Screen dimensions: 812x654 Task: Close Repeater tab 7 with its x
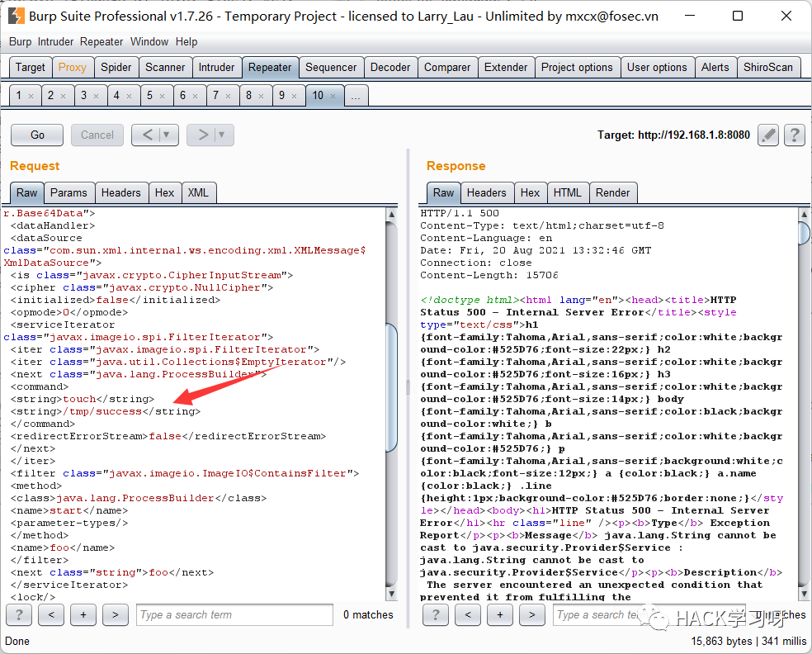(229, 96)
